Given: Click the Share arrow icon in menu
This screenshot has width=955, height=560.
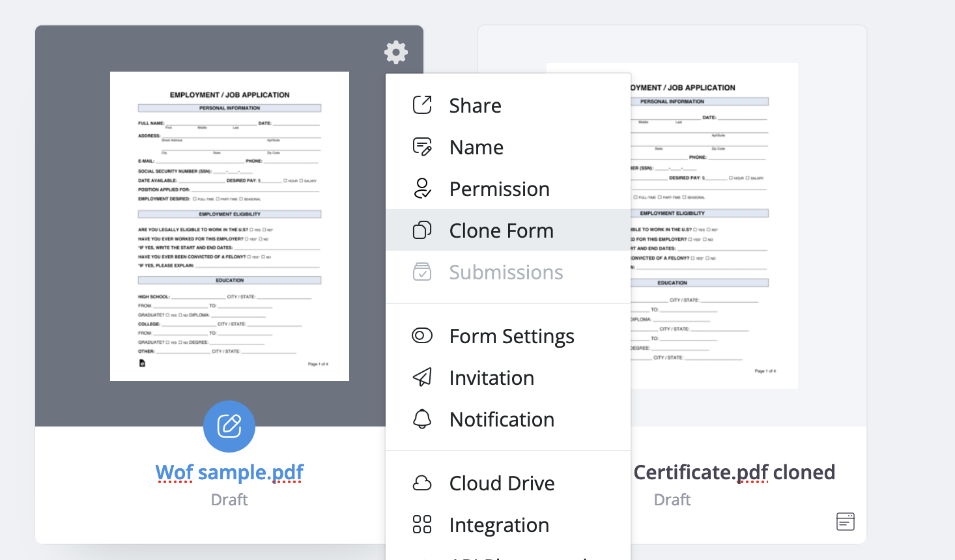Looking at the screenshot, I should tap(422, 105).
